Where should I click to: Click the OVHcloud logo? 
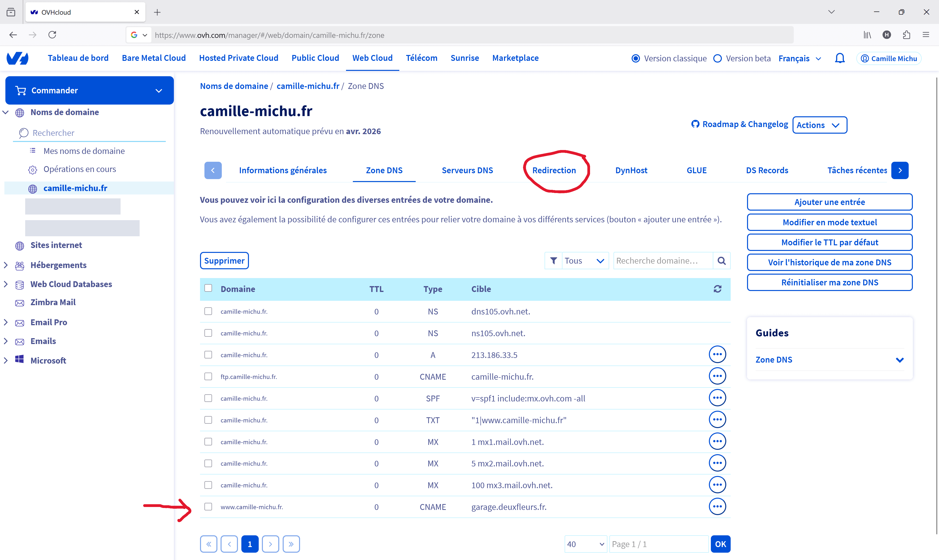pyautogui.click(x=17, y=58)
